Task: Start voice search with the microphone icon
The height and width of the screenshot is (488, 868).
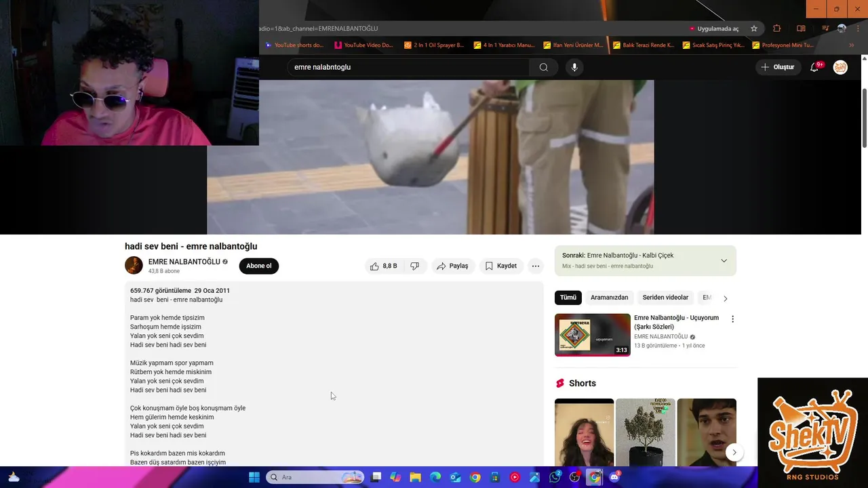Action: (574, 67)
